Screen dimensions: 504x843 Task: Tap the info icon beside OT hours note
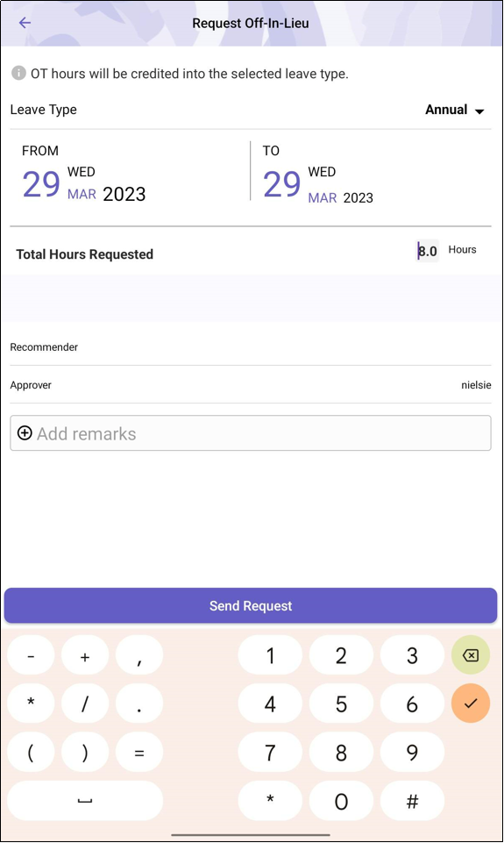point(18,73)
